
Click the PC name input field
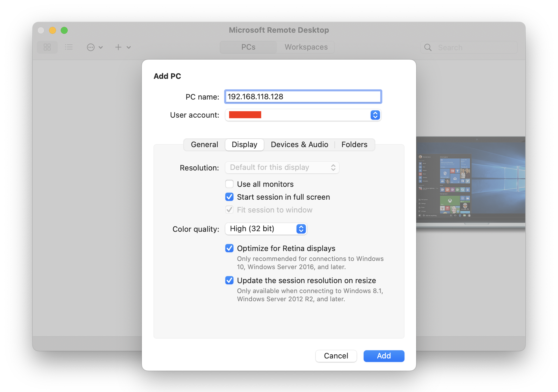(x=303, y=97)
